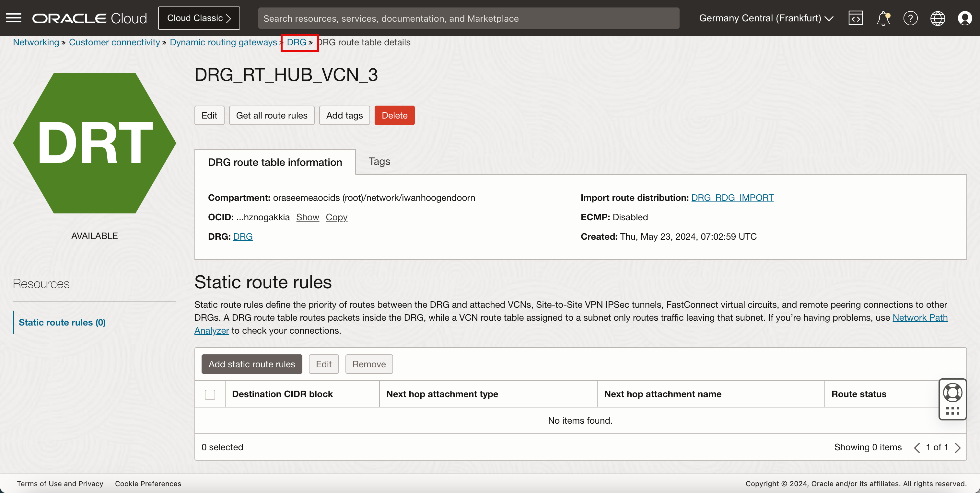Click the user profile avatar icon
The width and height of the screenshot is (980, 493).
tap(965, 18)
